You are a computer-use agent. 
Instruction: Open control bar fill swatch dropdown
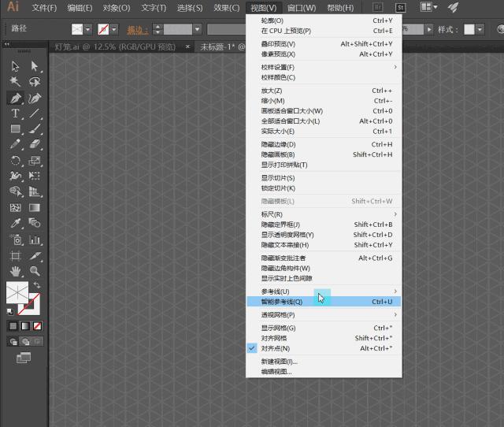[88, 30]
